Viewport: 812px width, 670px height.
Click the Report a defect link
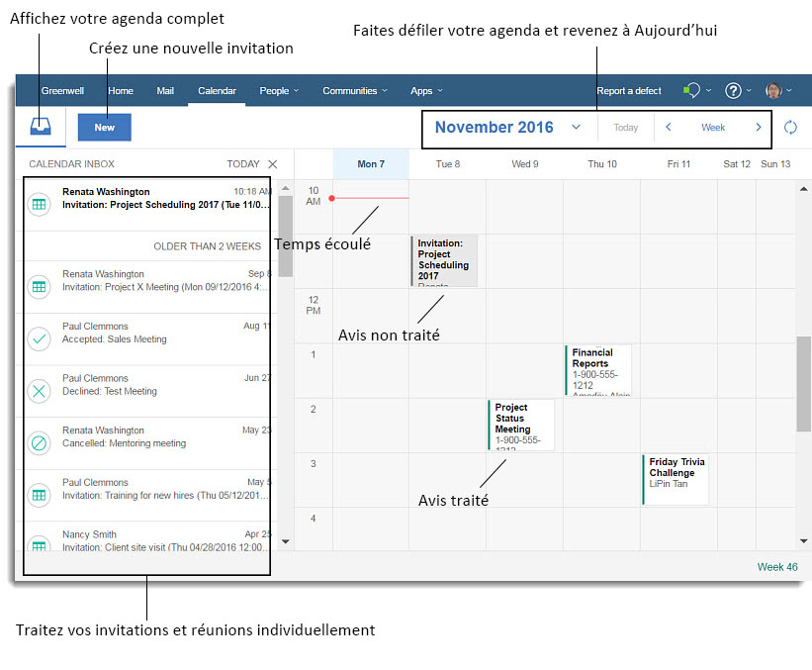629,89
